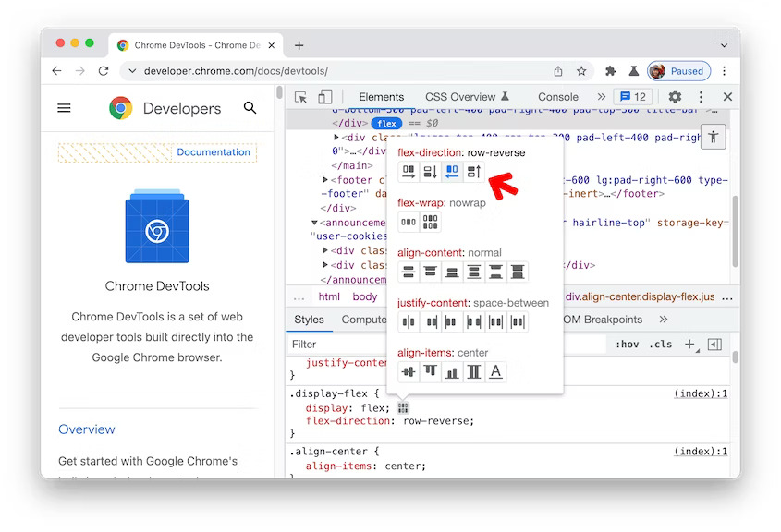Open the flexbox editor beside display: flex

click(402, 407)
